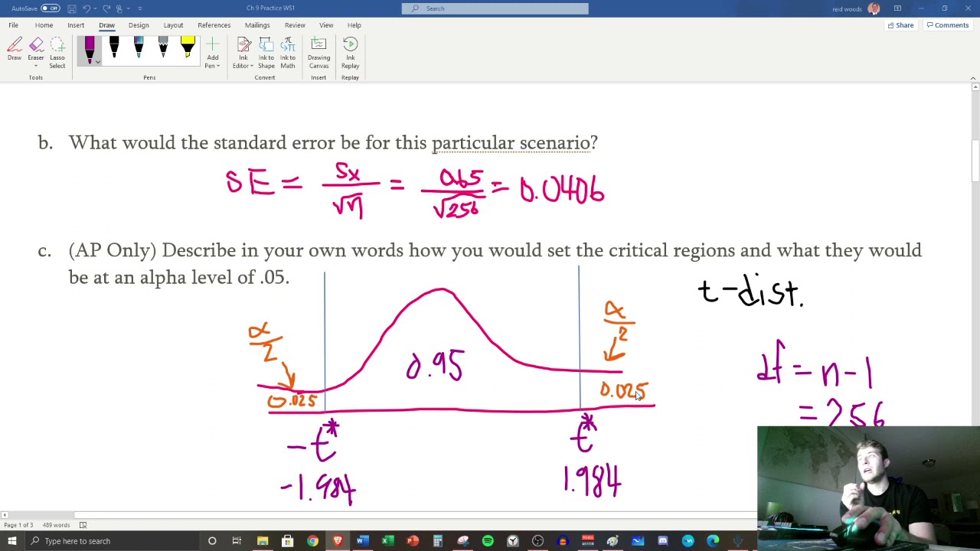Open the View tab

(x=326, y=25)
